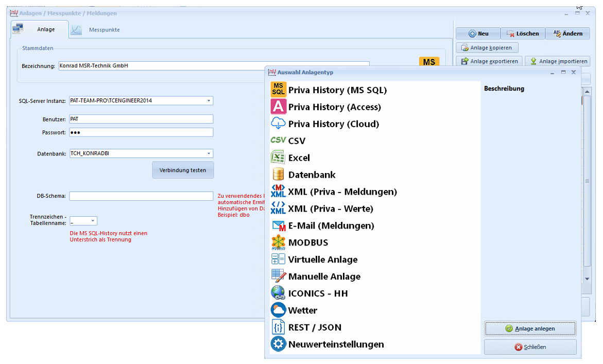Click the Beschreibung heading text
The height and width of the screenshot is (364, 603).
tap(504, 89)
